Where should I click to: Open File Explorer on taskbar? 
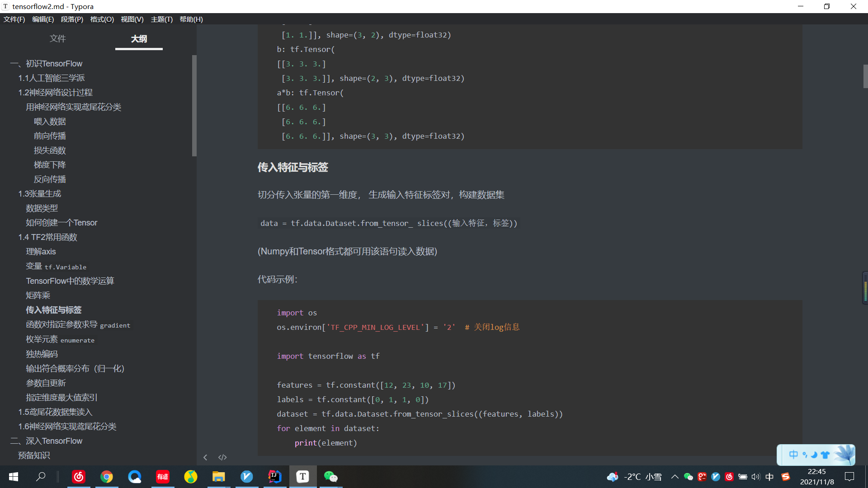(x=219, y=477)
